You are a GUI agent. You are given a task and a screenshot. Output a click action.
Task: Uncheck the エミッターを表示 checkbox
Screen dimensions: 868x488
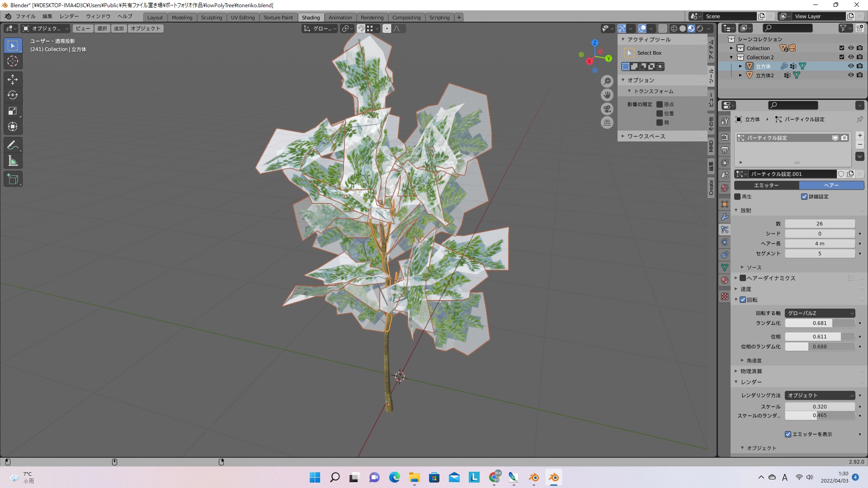pos(788,434)
